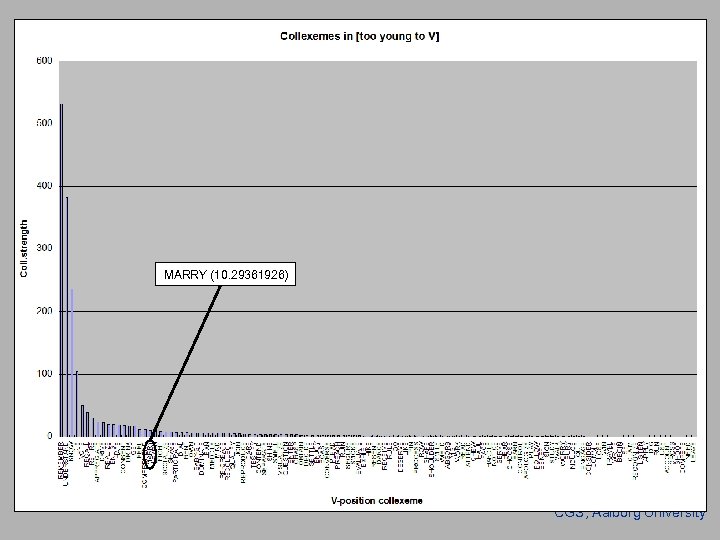Click the y-axis value 500
The height and width of the screenshot is (540, 720).
click(x=44, y=123)
